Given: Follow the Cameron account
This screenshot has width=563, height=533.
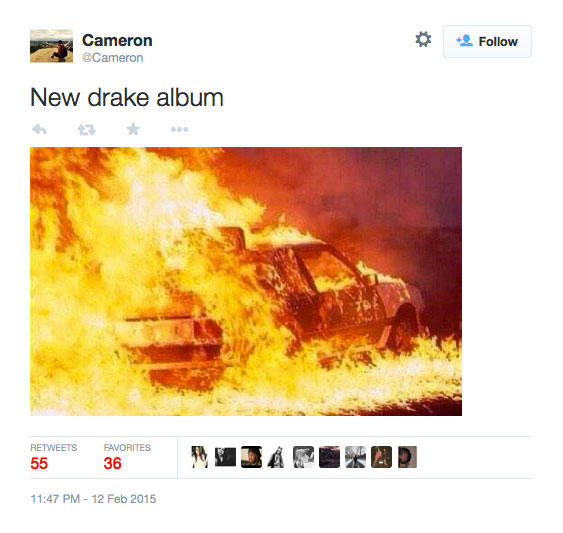Looking at the screenshot, I should click(x=487, y=41).
